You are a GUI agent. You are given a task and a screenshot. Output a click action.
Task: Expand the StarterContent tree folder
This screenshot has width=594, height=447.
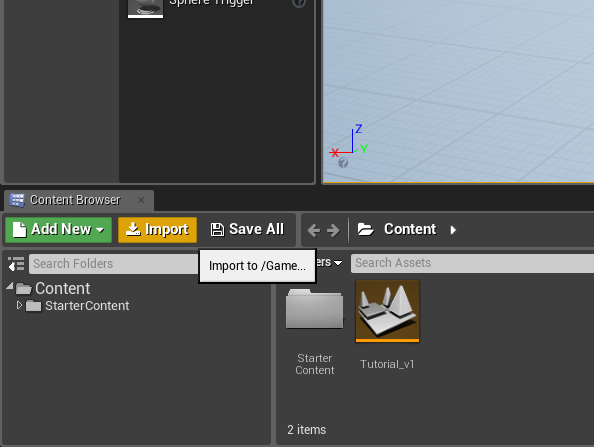[x=19, y=305]
